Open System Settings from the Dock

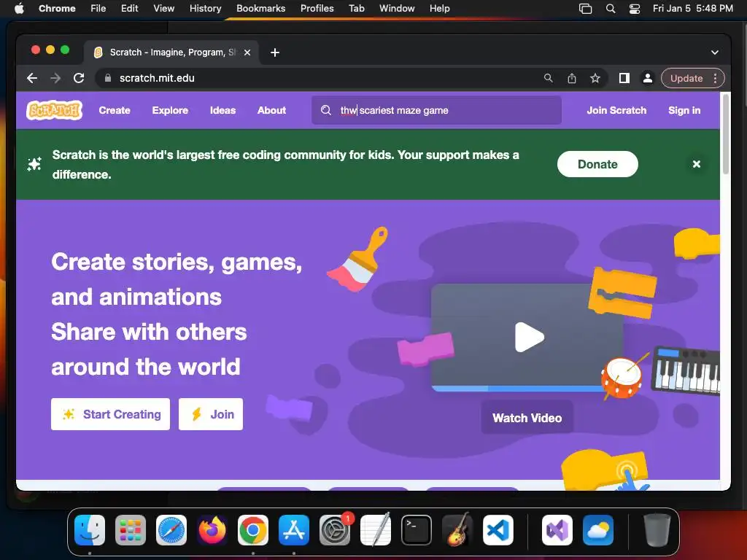pyautogui.click(x=335, y=530)
